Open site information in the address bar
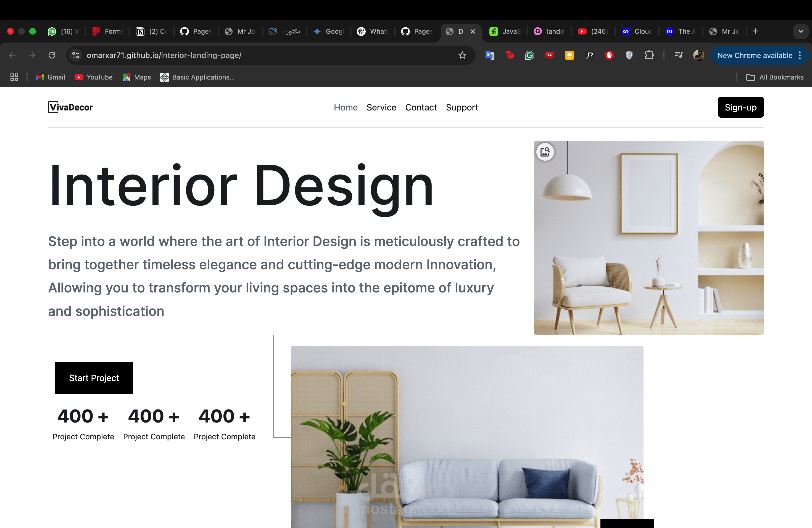This screenshot has width=812, height=528. pos(75,55)
